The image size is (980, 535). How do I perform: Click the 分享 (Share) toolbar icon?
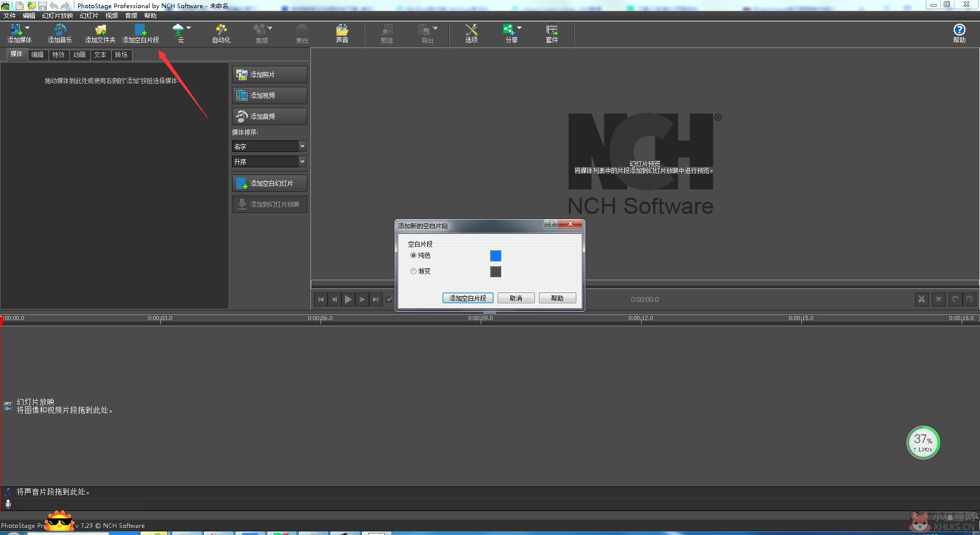pos(509,34)
